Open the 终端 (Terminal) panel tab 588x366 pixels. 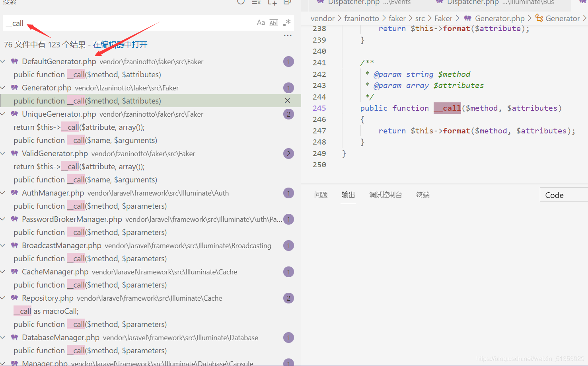[423, 195]
